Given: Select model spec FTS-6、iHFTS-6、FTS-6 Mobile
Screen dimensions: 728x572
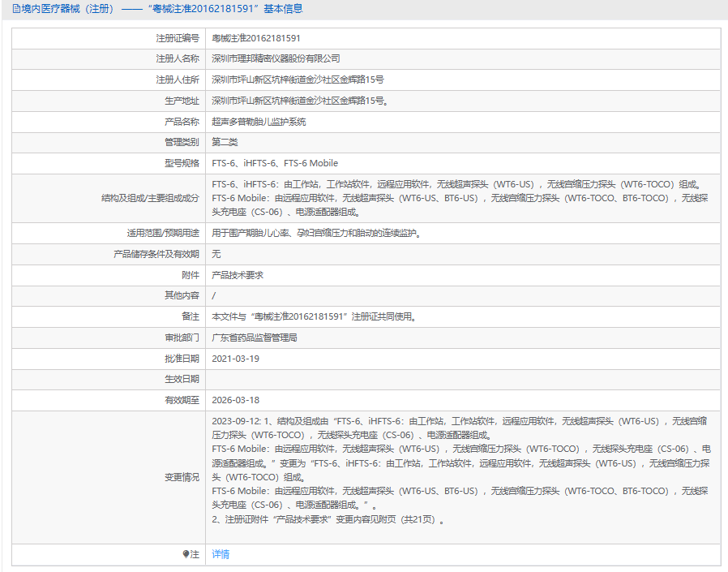Looking at the screenshot, I should pyautogui.click(x=275, y=163).
